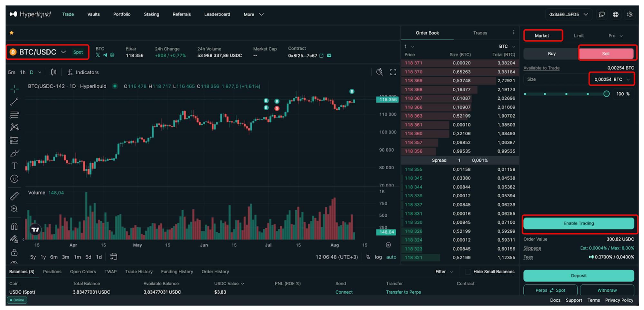Open the emoji sticker tool
Viewport: 644px width, 310px height.
coord(14,179)
